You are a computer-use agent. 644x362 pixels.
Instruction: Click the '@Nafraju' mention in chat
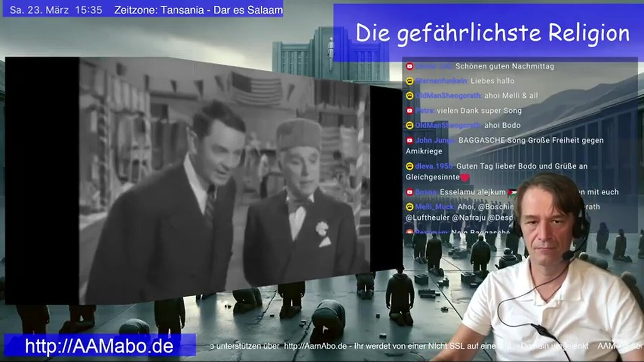(468, 218)
